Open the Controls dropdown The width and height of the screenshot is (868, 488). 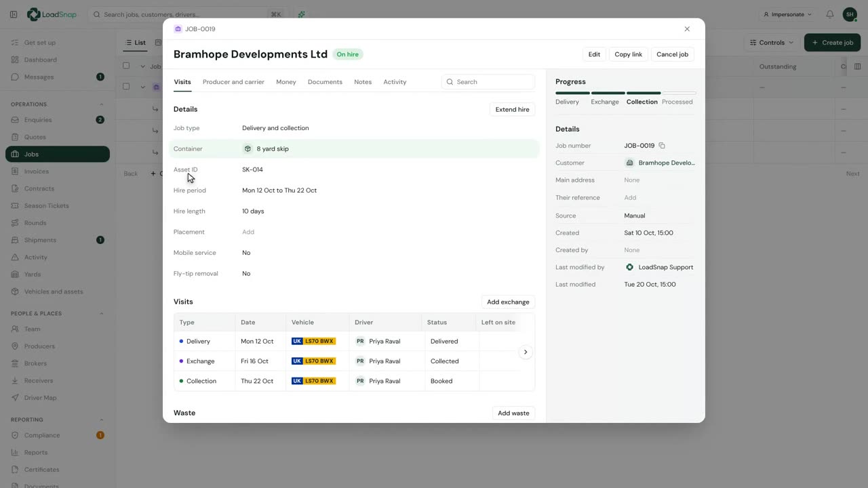click(772, 43)
